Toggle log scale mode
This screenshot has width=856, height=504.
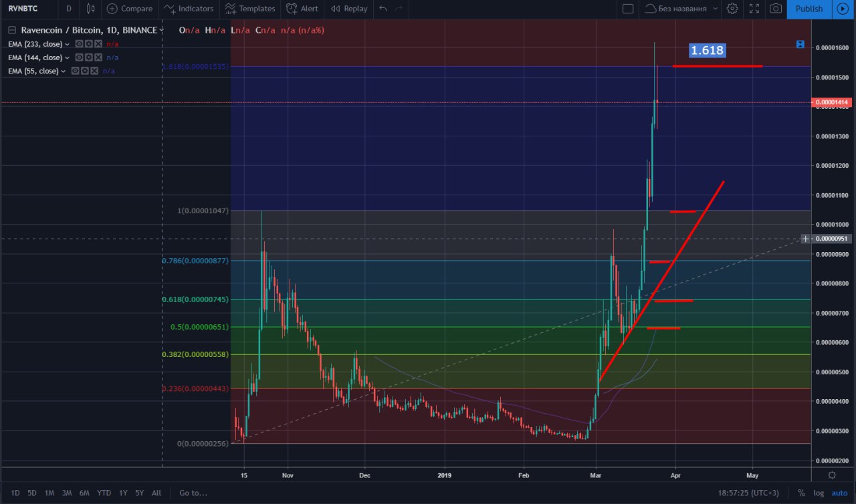click(819, 493)
